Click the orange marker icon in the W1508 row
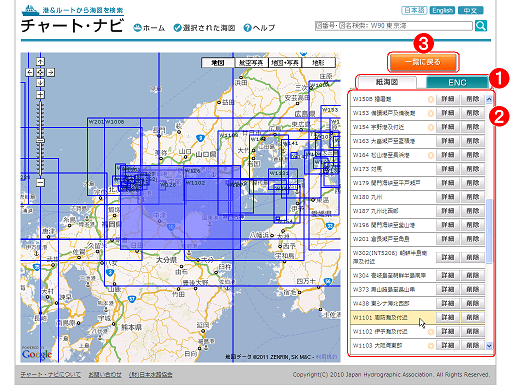This screenshot has height=386, width=512. [x=431, y=99]
